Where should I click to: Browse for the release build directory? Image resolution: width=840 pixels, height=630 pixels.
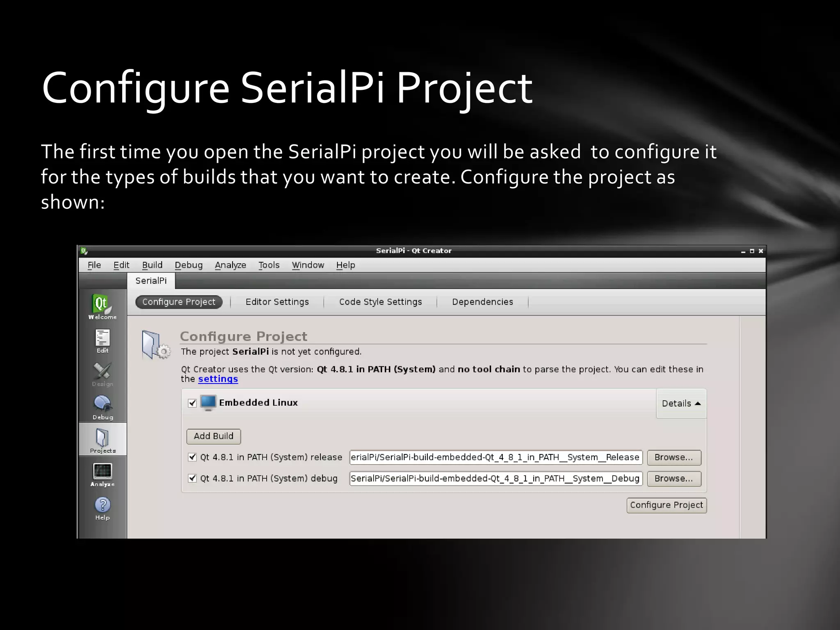(x=674, y=457)
